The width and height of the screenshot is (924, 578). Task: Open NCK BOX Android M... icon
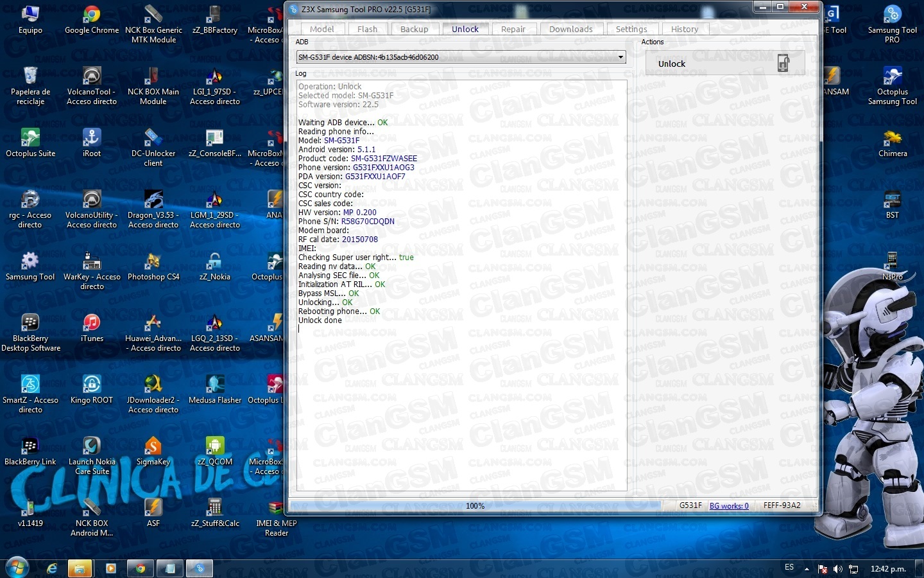(92, 518)
